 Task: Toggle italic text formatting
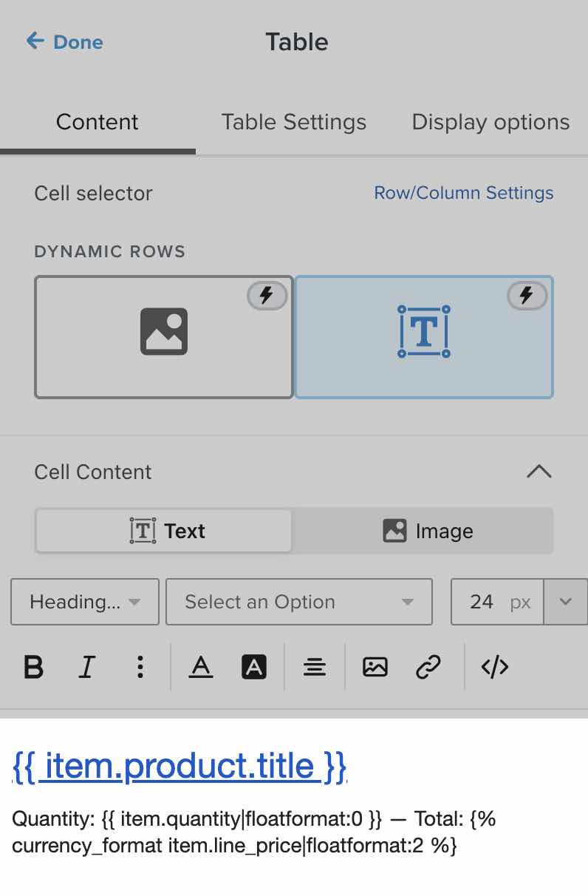(87, 668)
